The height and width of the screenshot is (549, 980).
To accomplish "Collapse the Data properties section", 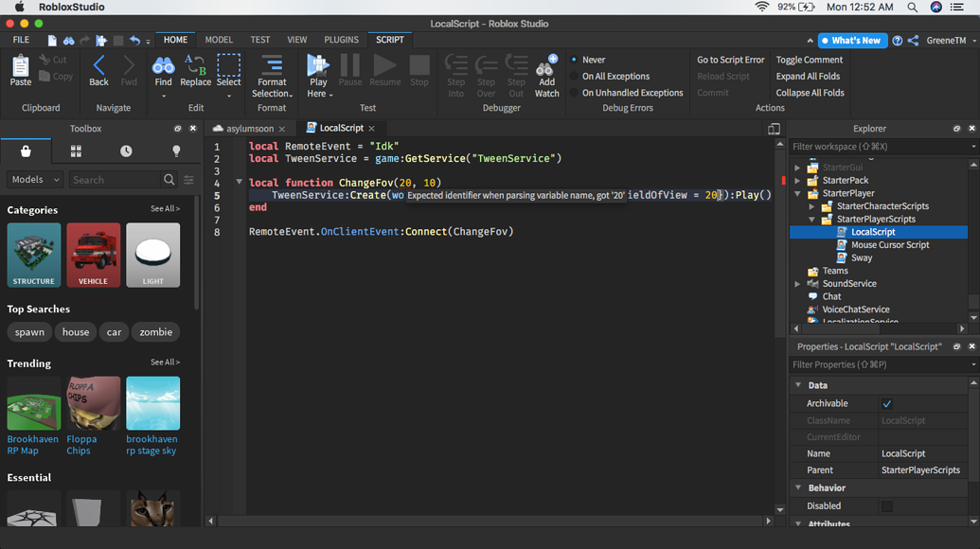I will click(798, 385).
